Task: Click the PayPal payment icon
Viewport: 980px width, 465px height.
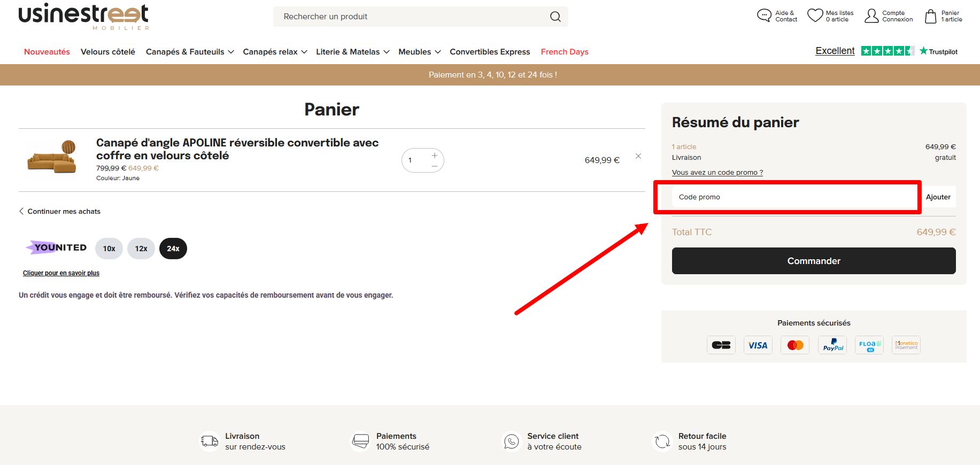Action: coord(832,345)
